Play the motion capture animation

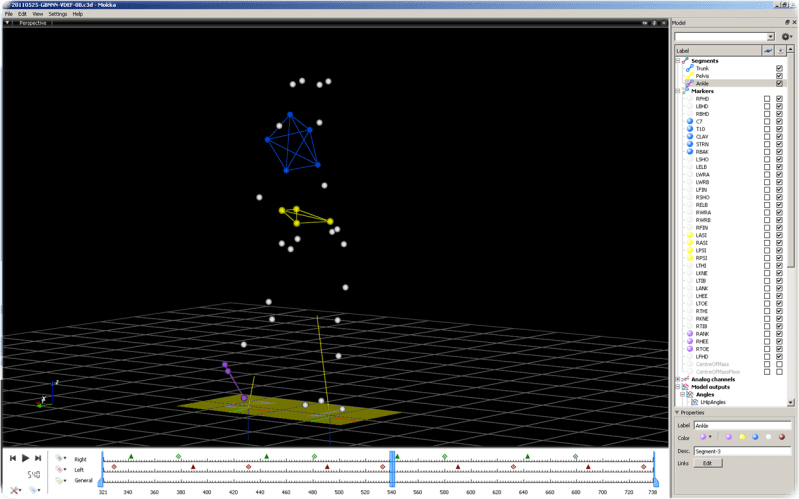point(25,458)
